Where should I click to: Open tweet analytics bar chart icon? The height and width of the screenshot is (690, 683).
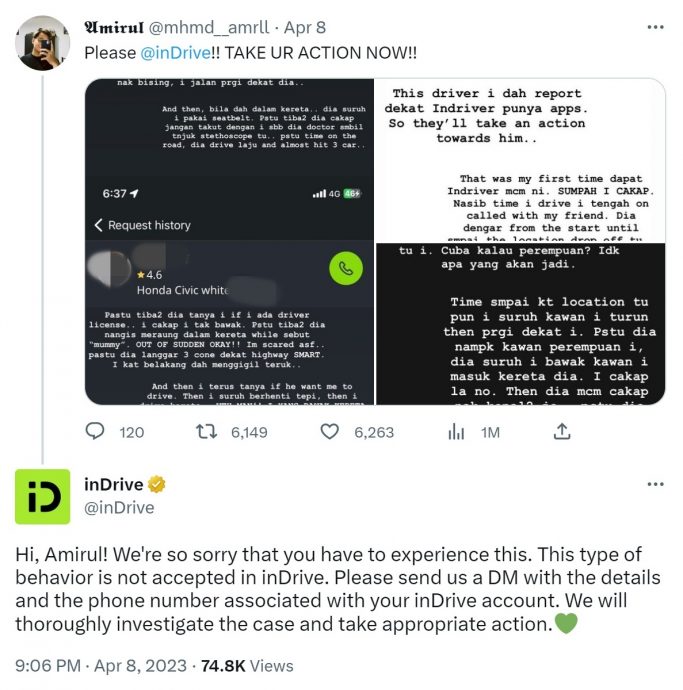click(456, 432)
